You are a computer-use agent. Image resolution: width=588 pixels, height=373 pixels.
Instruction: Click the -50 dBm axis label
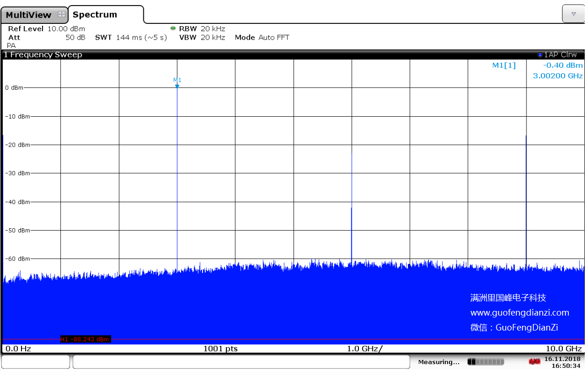point(17,230)
